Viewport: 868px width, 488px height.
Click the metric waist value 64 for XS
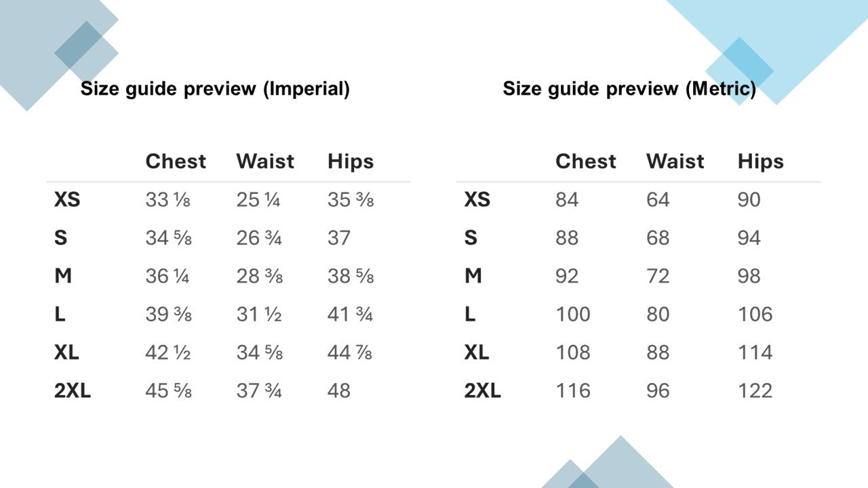click(x=658, y=200)
